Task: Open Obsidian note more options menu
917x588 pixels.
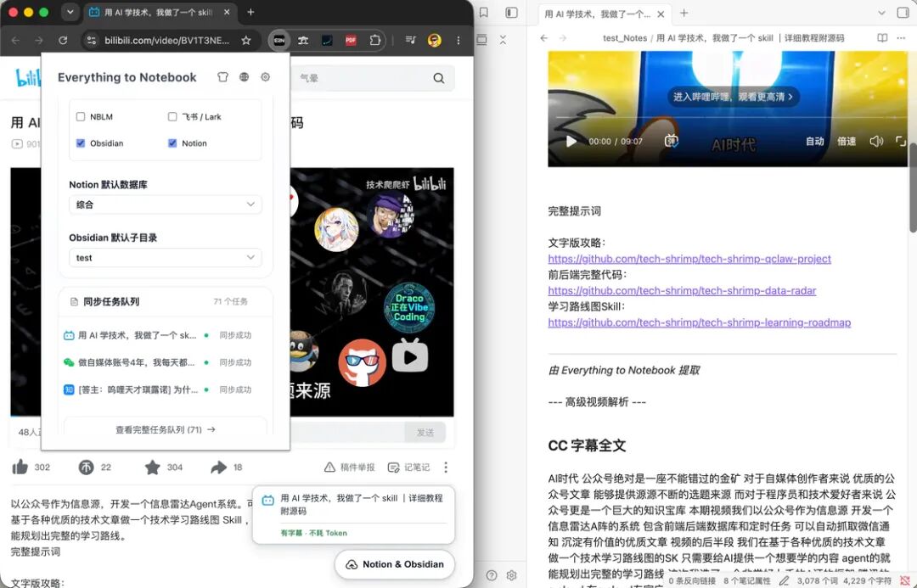Action: pos(901,38)
